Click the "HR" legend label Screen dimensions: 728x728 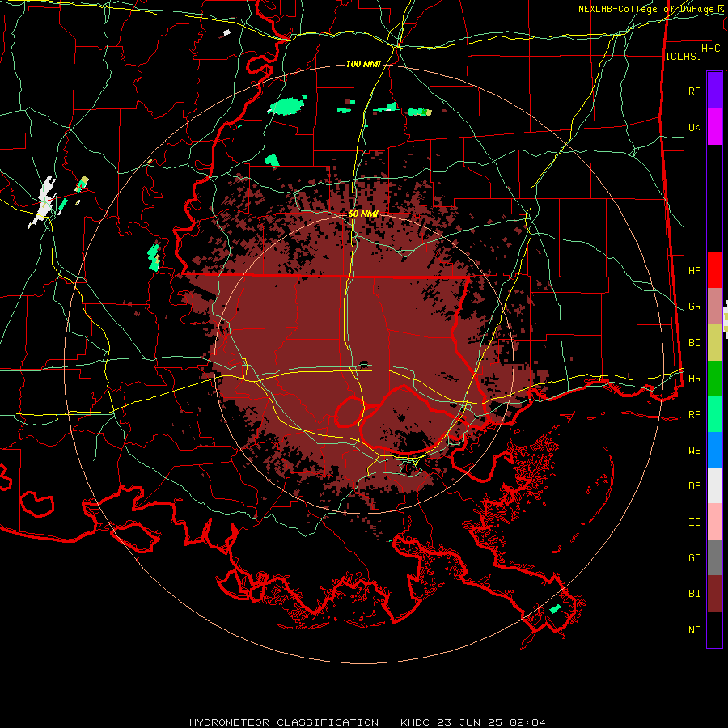pos(695,379)
